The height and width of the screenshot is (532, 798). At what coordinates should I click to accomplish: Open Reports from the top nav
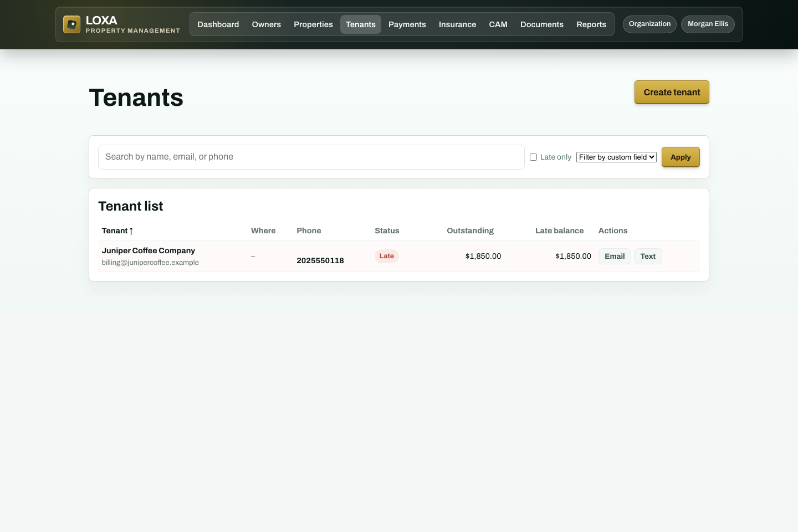click(x=591, y=24)
